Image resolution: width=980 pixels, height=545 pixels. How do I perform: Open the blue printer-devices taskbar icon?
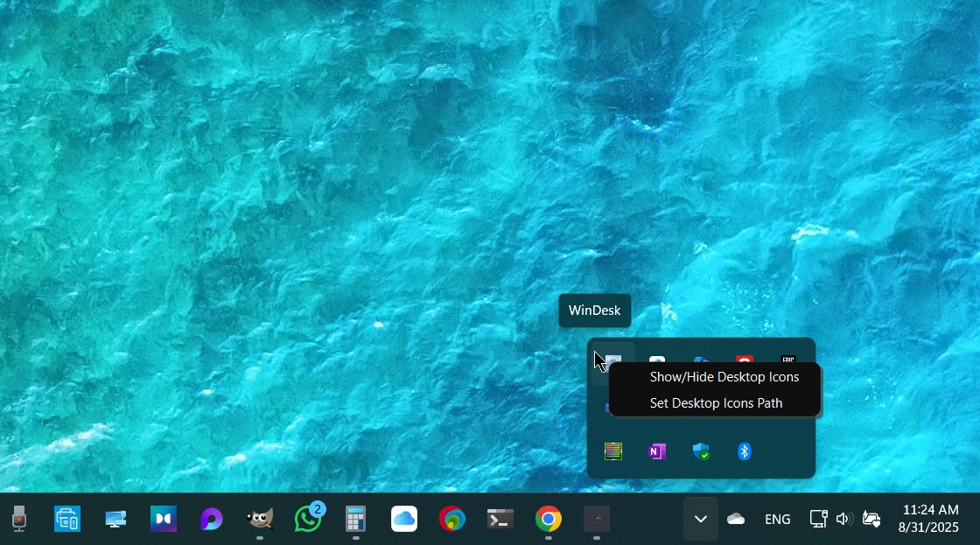pos(66,519)
